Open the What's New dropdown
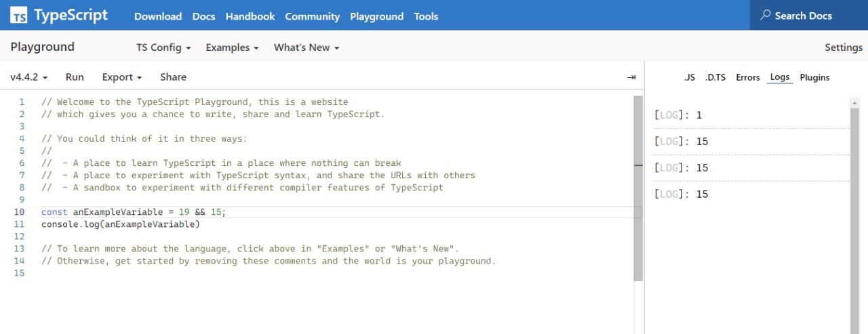Image resolution: width=868 pixels, height=334 pixels. click(307, 47)
